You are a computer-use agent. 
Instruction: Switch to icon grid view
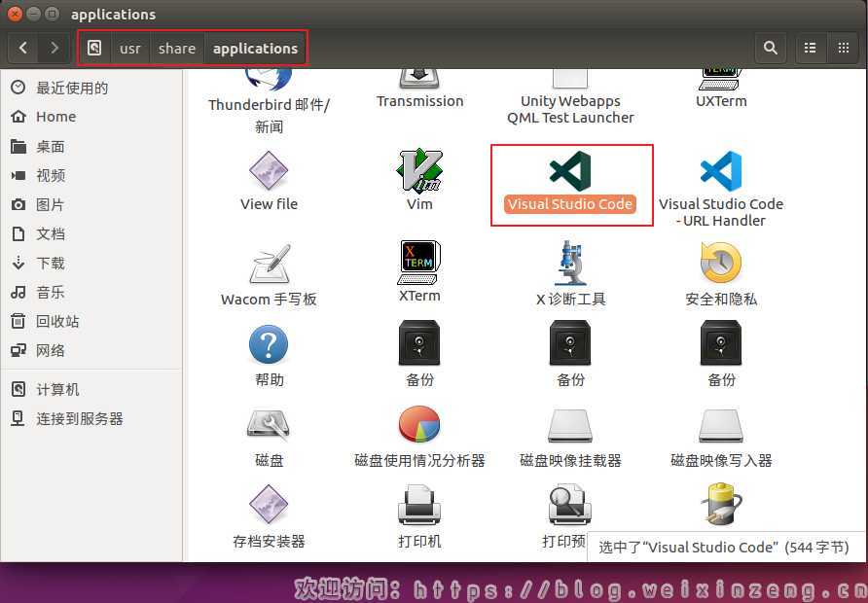coord(843,48)
